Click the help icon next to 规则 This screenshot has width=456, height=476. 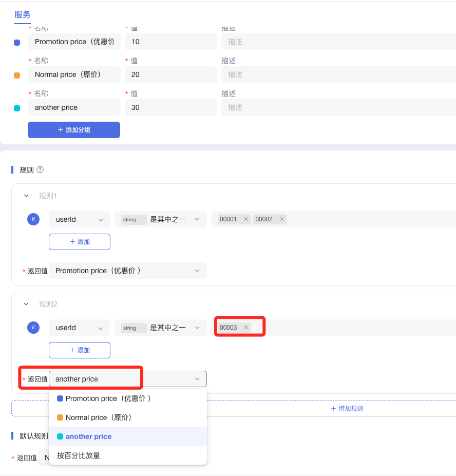pos(40,170)
